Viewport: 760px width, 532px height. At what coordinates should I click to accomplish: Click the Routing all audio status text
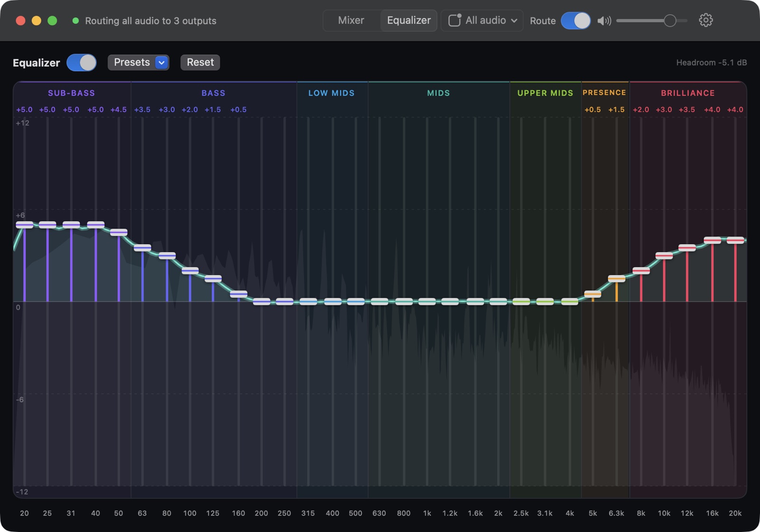point(151,21)
